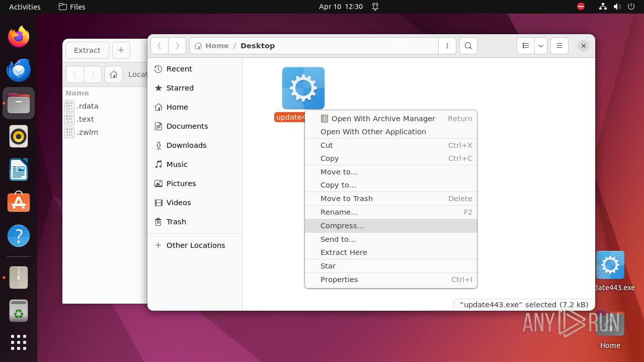Open Files hamburger main menu
The width and height of the screenshot is (644, 362).
pyautogui.click(x=559, y=46)
